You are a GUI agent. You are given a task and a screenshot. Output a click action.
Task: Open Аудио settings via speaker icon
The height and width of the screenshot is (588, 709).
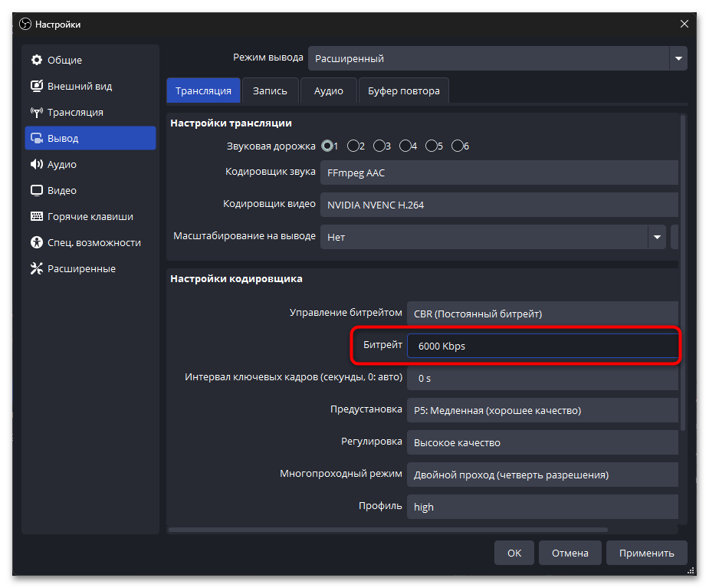[36, 165]
